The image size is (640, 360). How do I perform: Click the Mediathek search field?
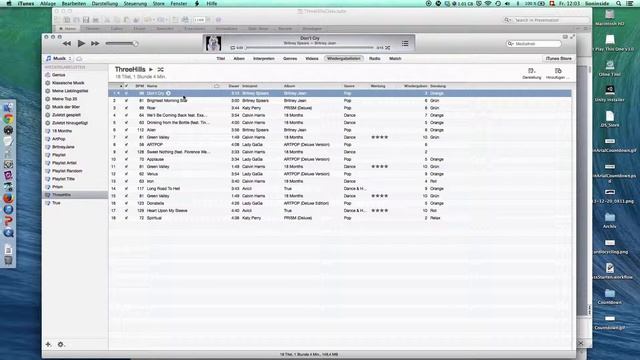pos(534,44)
